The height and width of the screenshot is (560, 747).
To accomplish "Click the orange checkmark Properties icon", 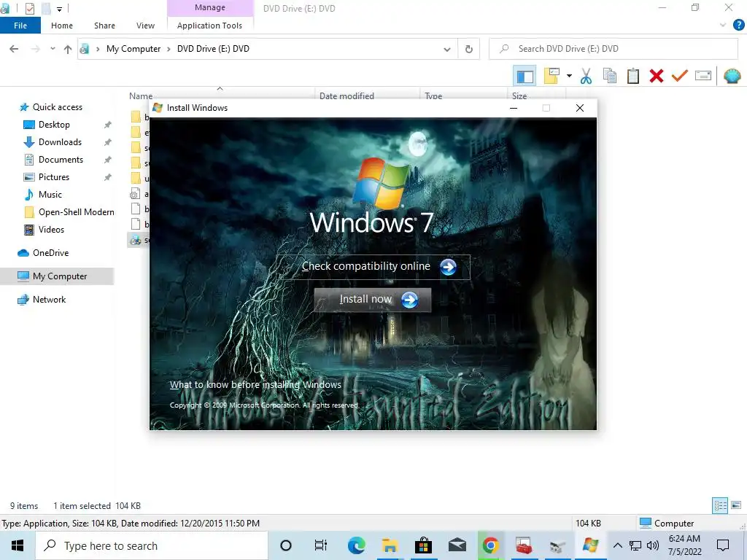I will point(680,76).
